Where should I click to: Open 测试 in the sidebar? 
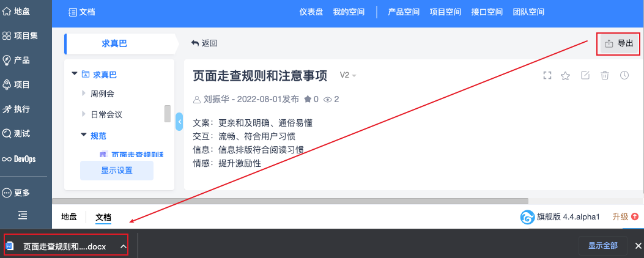coord(17,133)
